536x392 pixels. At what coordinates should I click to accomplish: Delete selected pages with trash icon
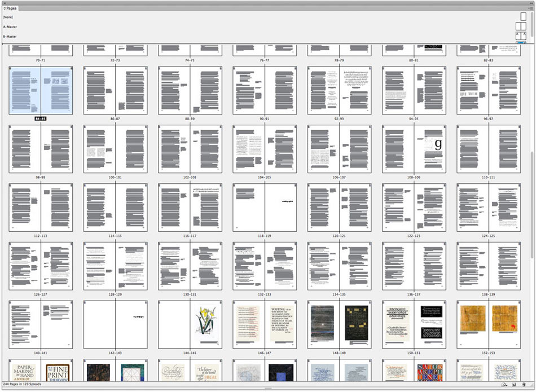coord(524,384)
